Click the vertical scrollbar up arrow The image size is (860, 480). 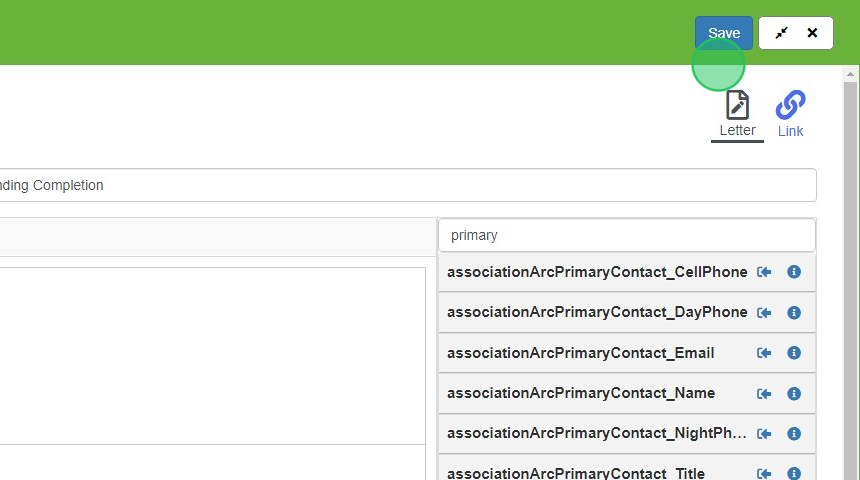pos(850,74)
